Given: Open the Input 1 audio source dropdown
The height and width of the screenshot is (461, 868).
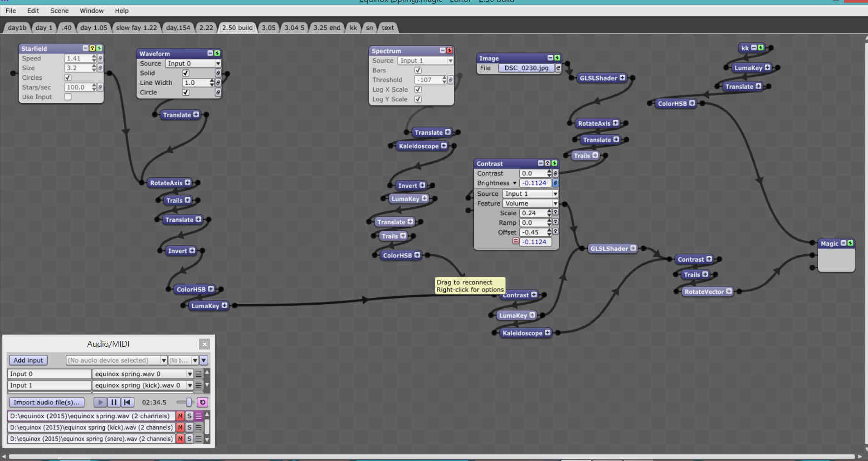Looking at the screenshot, I should [x=143, y=385].
